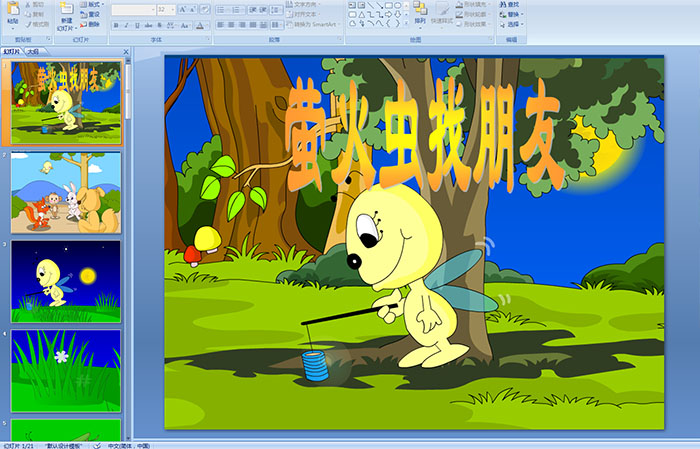The height and width of the screenshot is (449, 700).
Task: Expand the Layout (版式) dropdown
Action: point(92,4)
